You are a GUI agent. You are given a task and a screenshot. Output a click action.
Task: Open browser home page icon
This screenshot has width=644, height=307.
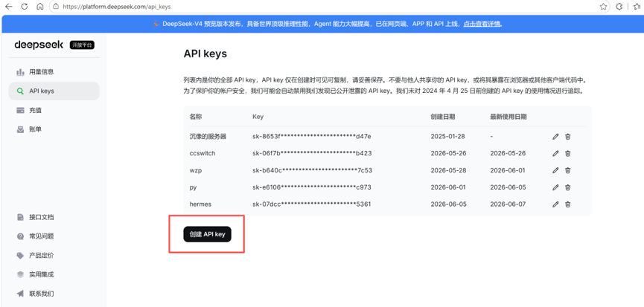pos(40,7)
